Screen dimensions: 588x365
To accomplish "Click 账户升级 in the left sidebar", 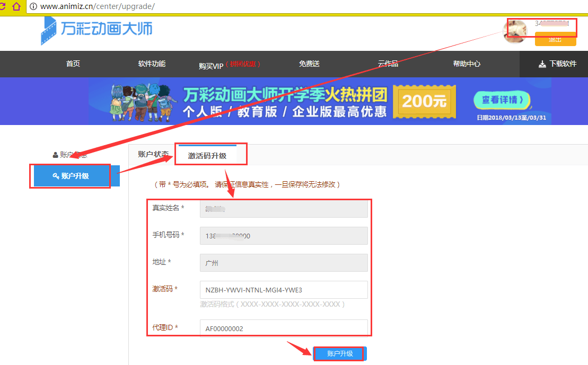I will click(x=76, y=176).
